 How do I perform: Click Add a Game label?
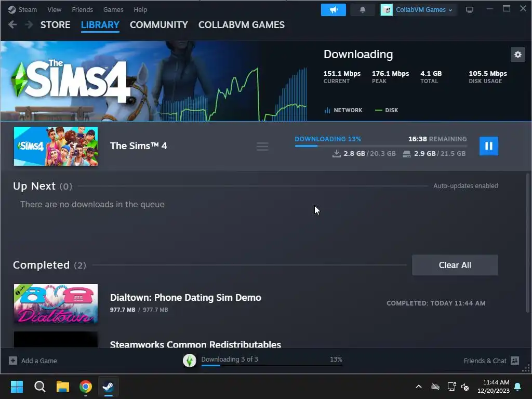coord(39,361)
